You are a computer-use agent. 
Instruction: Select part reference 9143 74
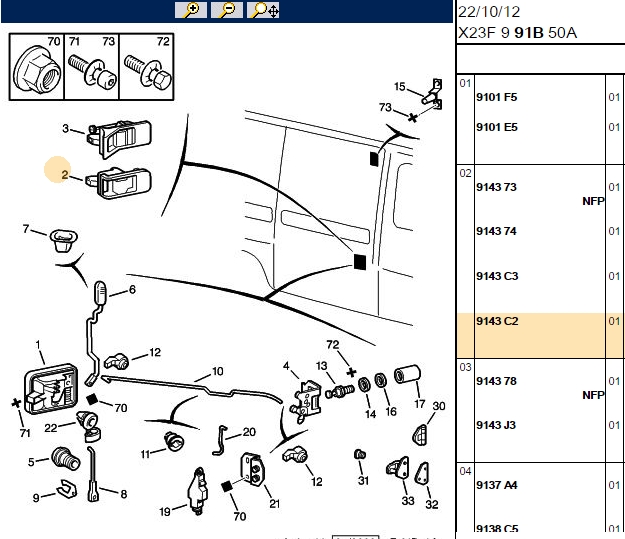(x=496, y=231)
